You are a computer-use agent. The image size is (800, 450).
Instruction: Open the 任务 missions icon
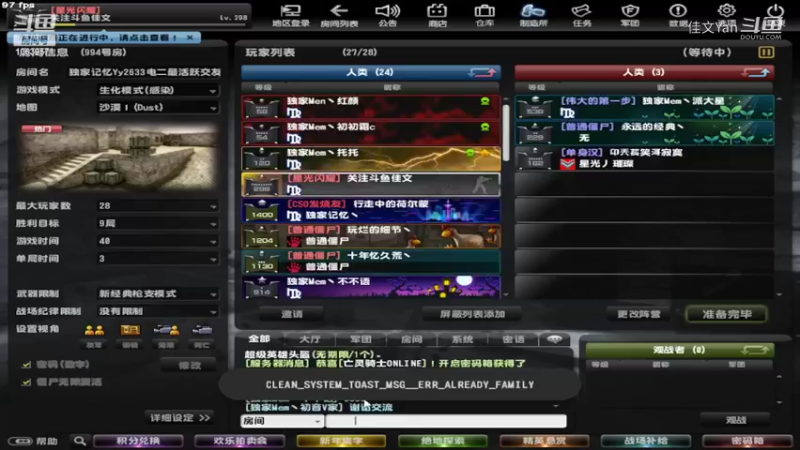pos(582,15)
